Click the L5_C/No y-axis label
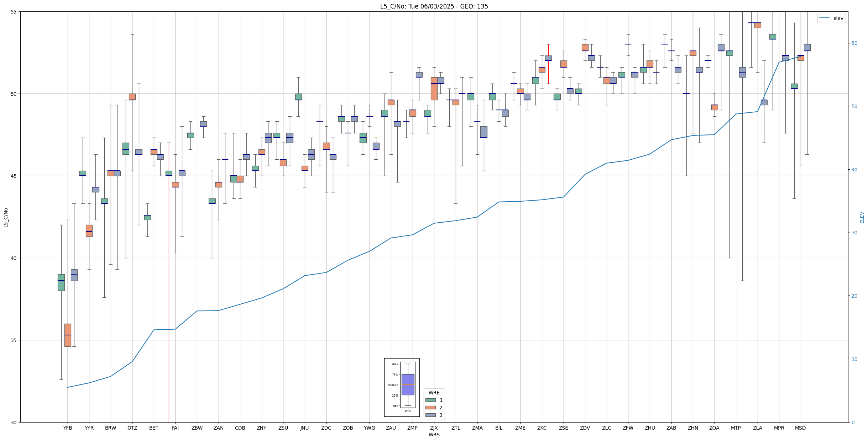This screenshot has width=868, height=441. click(x=6, y=218)
